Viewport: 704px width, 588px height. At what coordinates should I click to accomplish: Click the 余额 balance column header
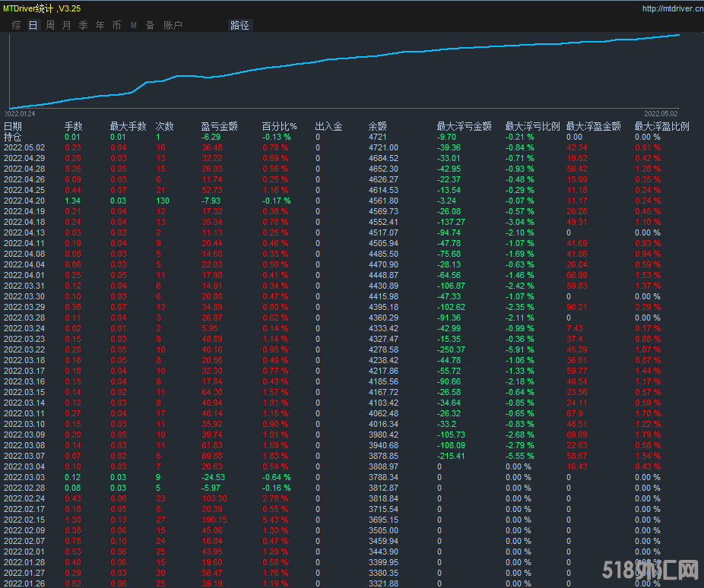(378, 126)
